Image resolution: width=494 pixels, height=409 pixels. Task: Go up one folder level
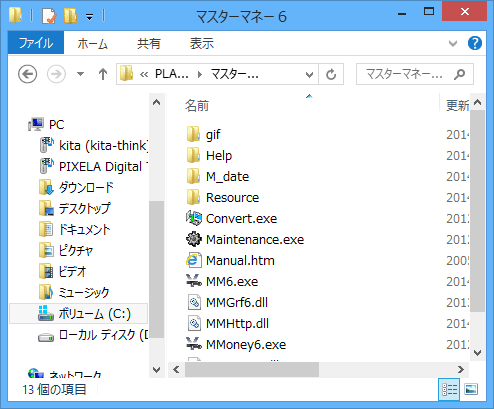(x=103, y=74)
